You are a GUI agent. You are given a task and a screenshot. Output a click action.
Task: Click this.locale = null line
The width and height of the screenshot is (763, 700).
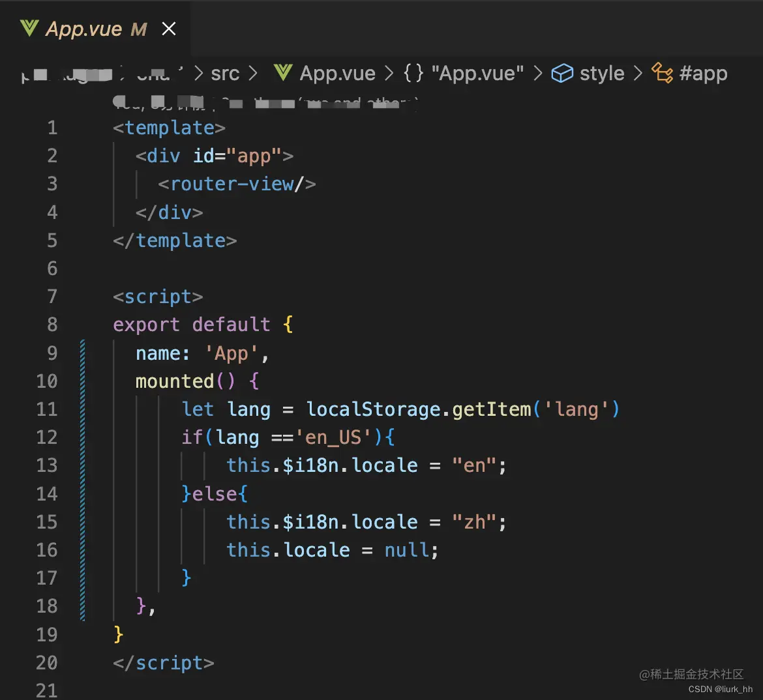pos(333,550)
